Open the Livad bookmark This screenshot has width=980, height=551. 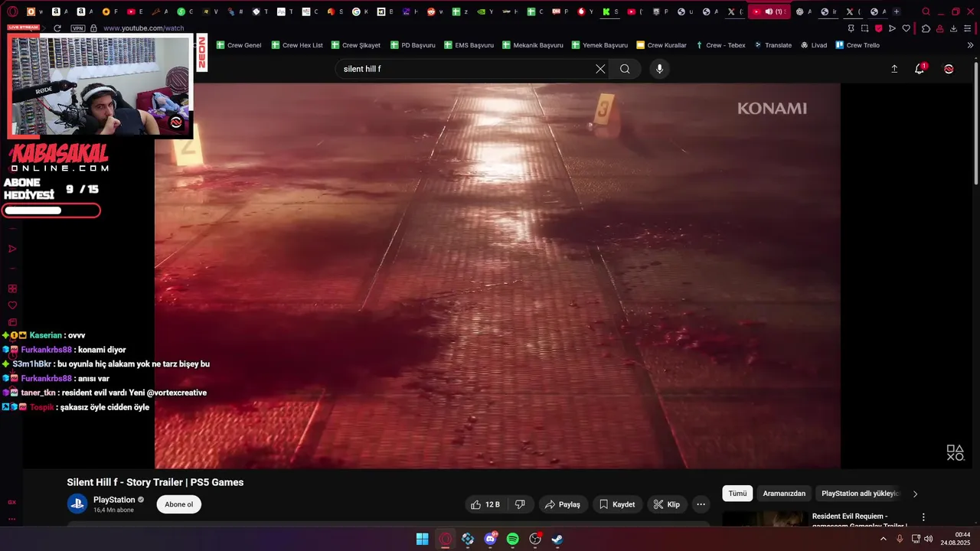click(x=814, y=45)
